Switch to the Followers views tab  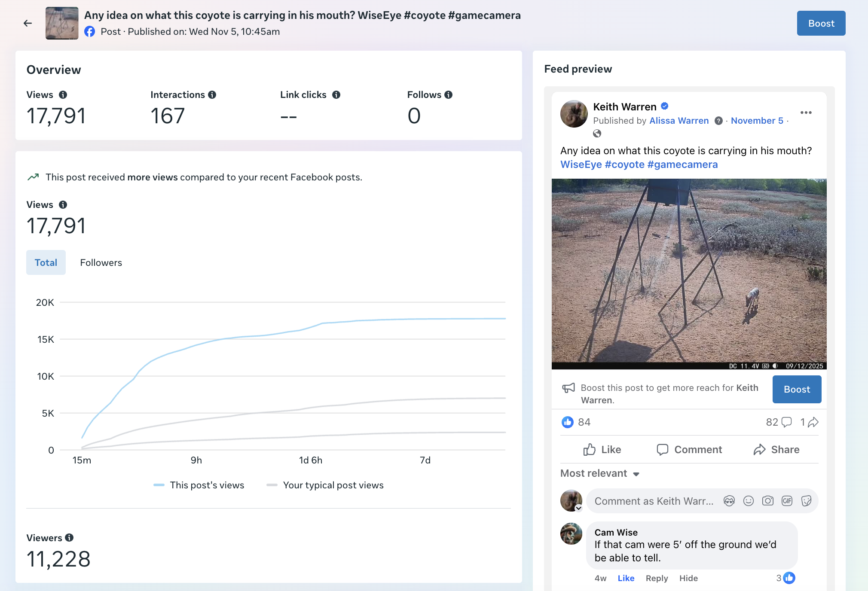point(101,262)
